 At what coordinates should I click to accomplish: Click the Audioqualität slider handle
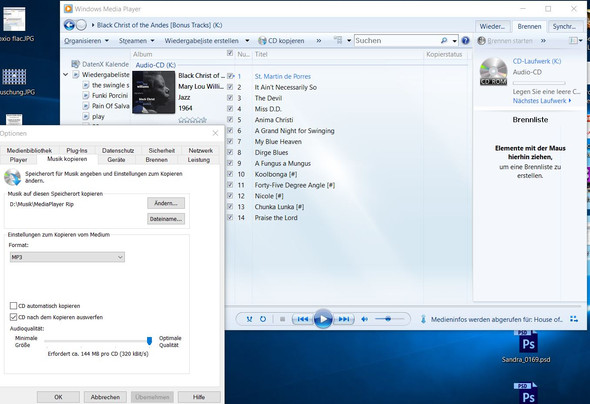point(149,341)
